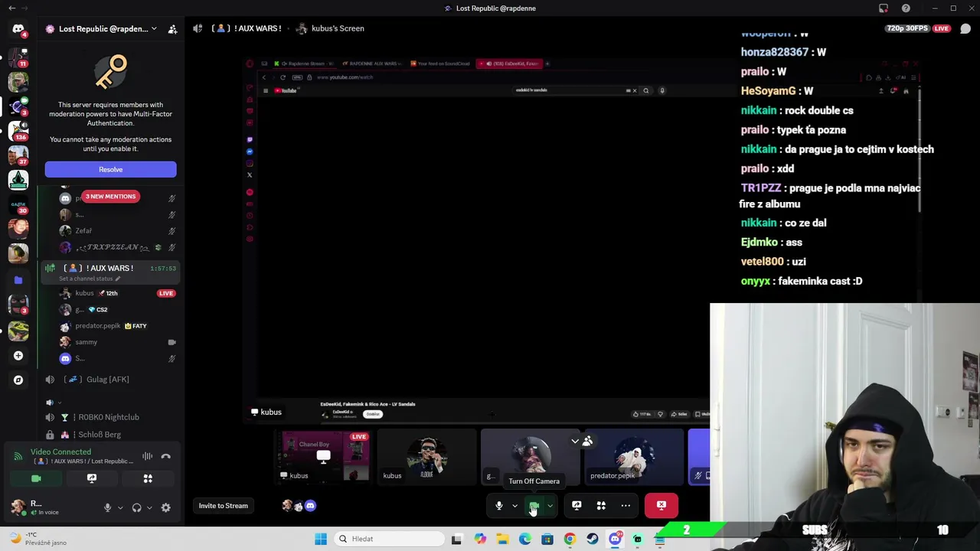
Task: Click the Add a Server plus icon
Action: click(x=18, y=355)
